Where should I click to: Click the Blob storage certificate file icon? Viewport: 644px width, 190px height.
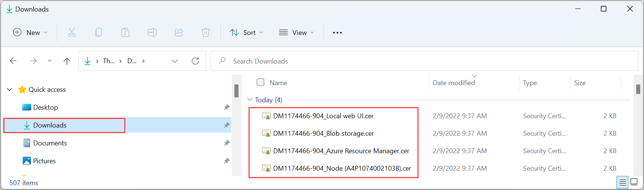[x=266, y=133]
